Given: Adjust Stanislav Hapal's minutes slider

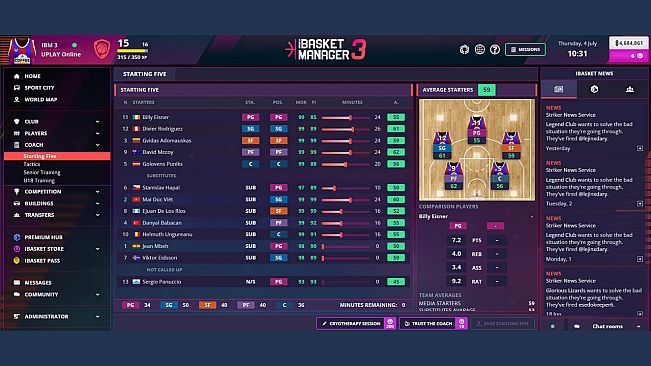Looking at the screenshot, I should 345,188.
